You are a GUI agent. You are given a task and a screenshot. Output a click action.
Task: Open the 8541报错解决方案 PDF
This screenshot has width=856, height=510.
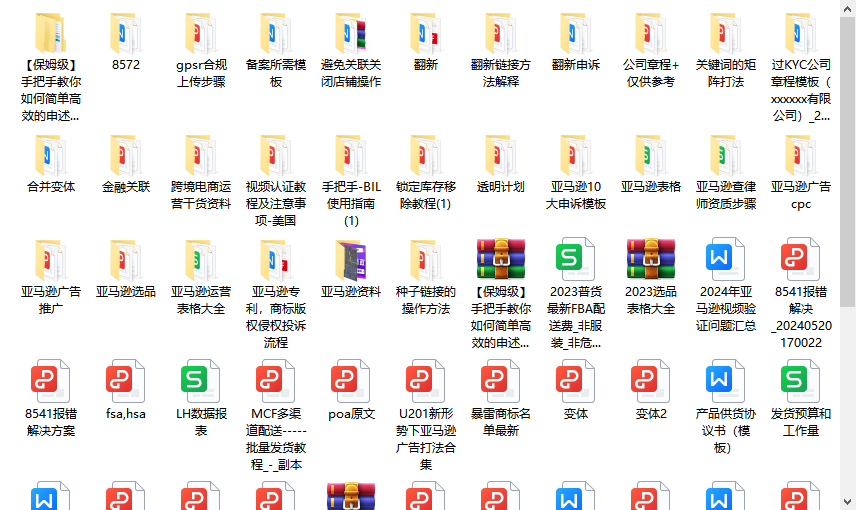point(51,381)
